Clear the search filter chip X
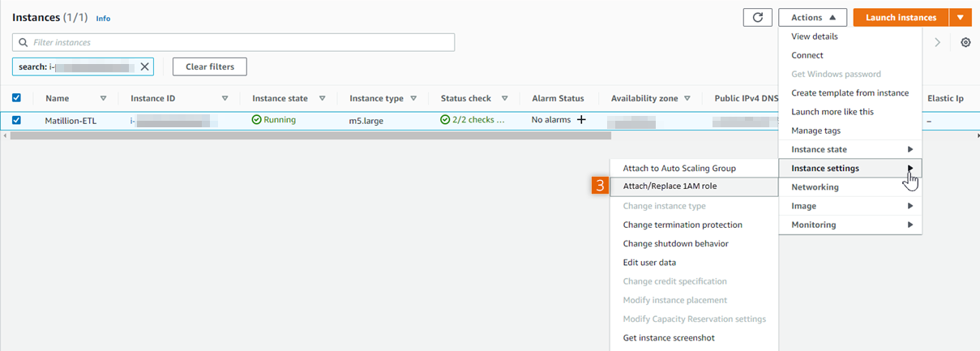The height and width of the screenshot is (351, 980). 145,66
